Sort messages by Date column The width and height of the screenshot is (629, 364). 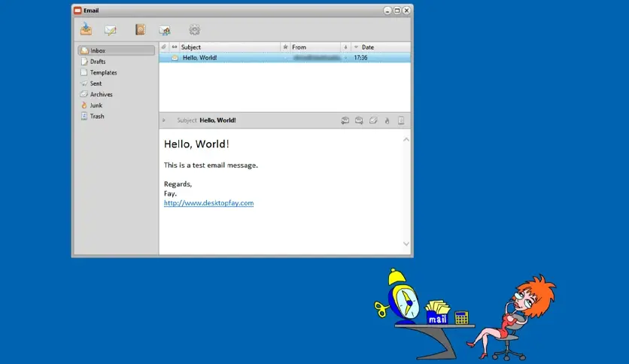(x=381, y=47)
